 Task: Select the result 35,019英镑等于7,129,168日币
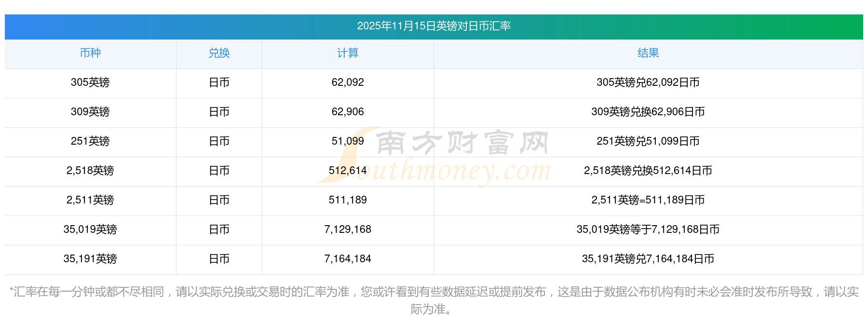[648, 229]
